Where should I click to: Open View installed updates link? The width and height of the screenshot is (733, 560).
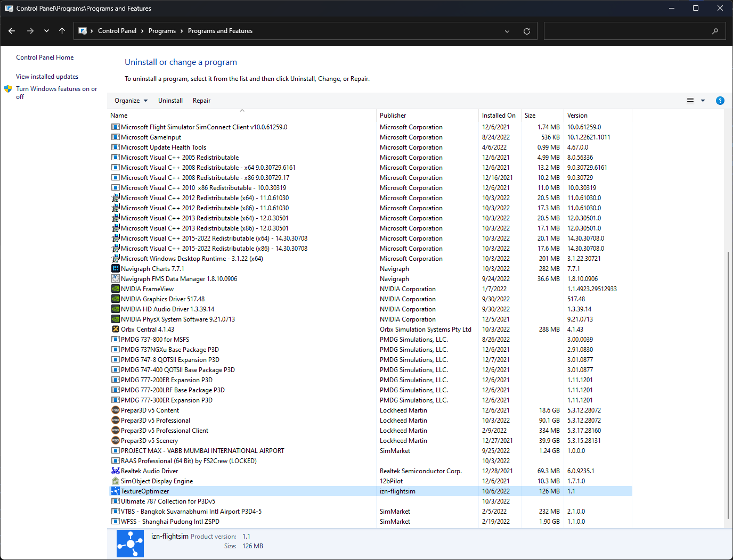47,77
